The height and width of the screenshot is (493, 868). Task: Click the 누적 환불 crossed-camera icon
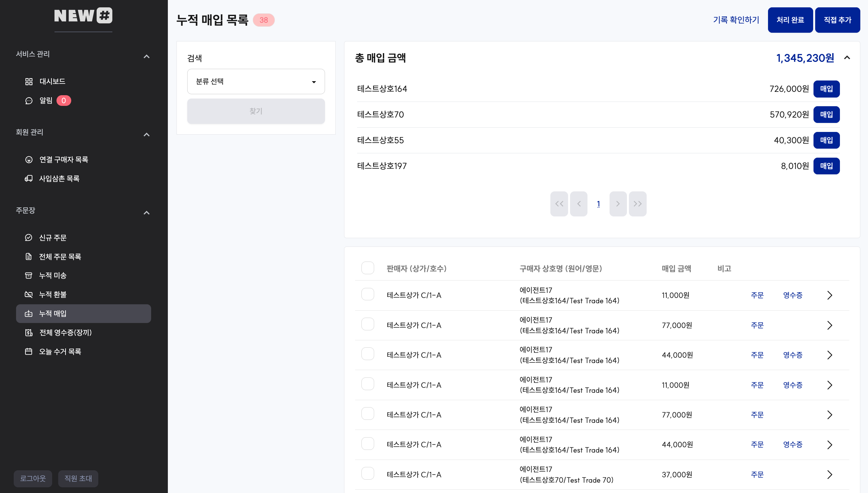tap(29, 295)
